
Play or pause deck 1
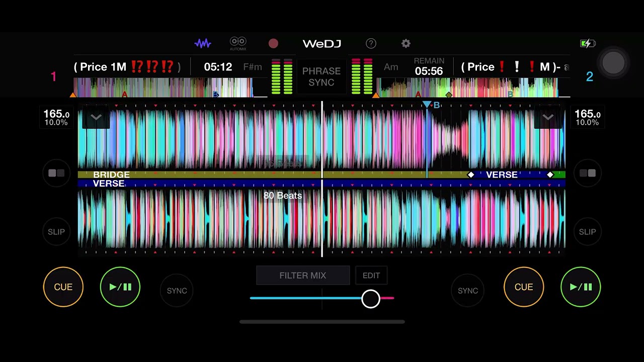[120, 287]
